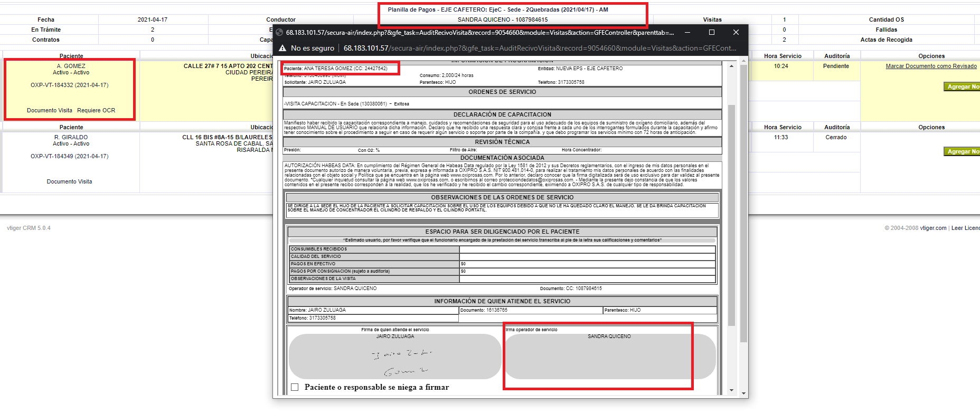Click the 'No es seguro' warning triangle icon
The image size is (980, 414).
click(282, 48)
